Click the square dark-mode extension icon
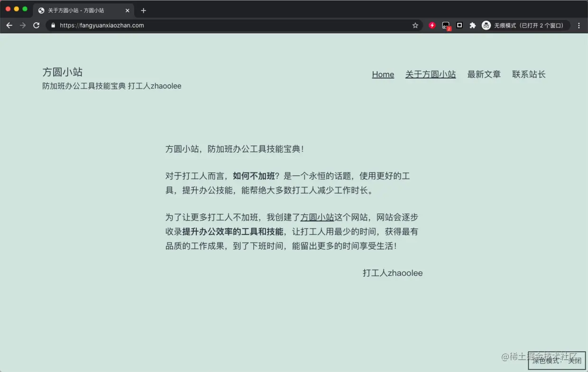Image resolution: width=588 pixels, height=372 pixels. 459,25
